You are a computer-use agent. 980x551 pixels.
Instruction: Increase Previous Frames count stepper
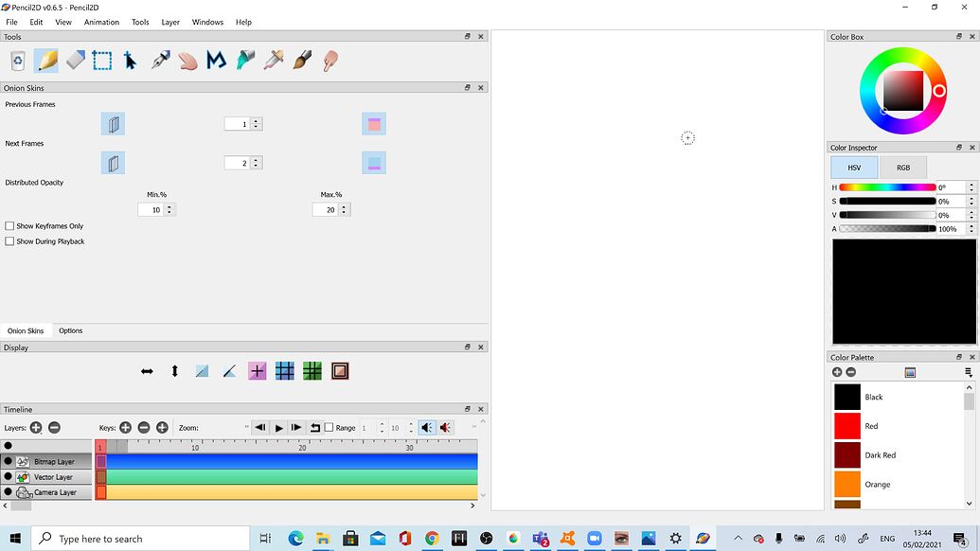(x=256, y=121)
